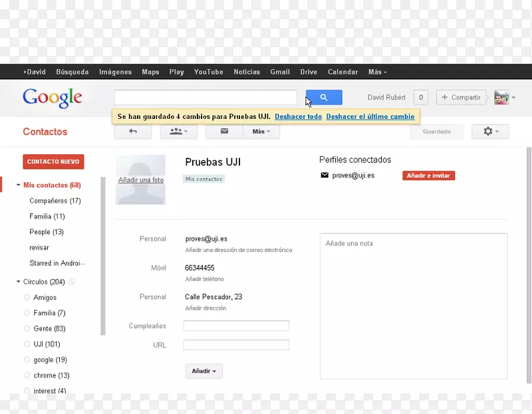Open Play in the top bar
The width and height of the screenshot is (532, 414).
[x=176, y=72]
